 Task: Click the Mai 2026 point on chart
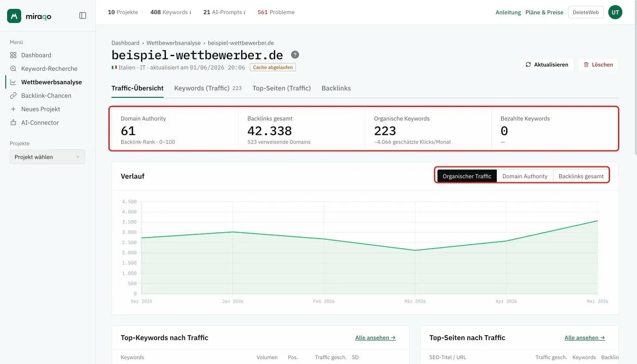[x=598, y=221]
